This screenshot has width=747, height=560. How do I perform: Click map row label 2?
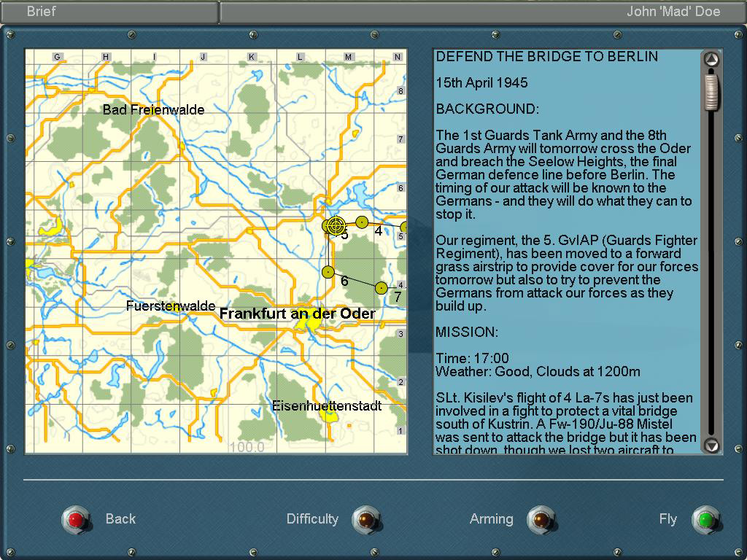[x=400, y=382]
